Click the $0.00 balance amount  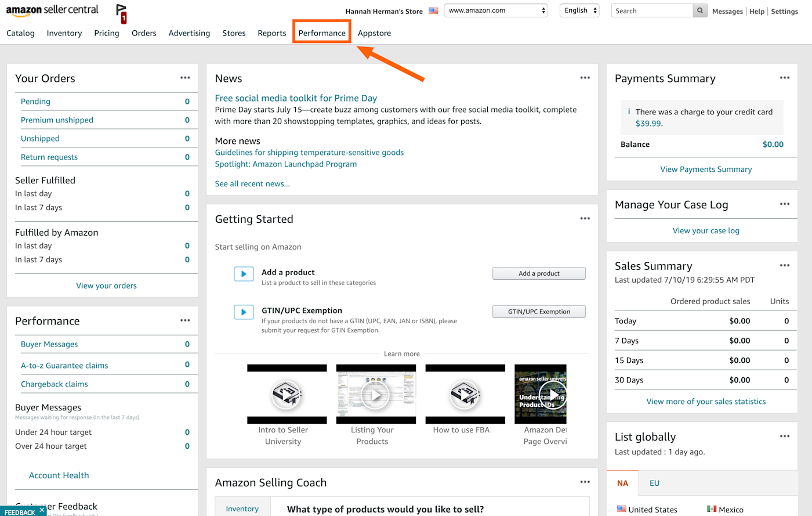coord(773,145)
